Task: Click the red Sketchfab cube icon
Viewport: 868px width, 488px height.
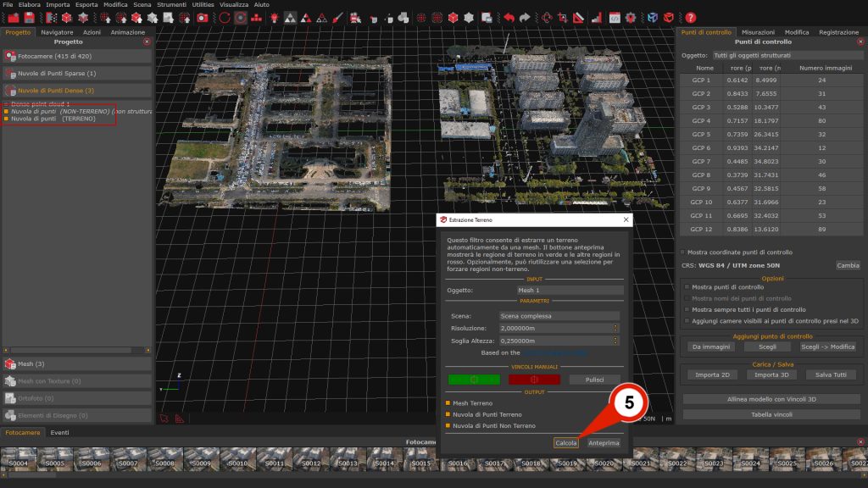Action: click(x=669, y=18)
